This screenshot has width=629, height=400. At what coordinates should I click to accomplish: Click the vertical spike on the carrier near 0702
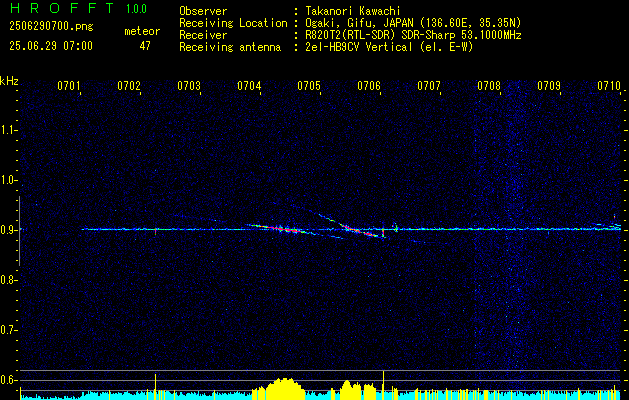click(156, 231)
